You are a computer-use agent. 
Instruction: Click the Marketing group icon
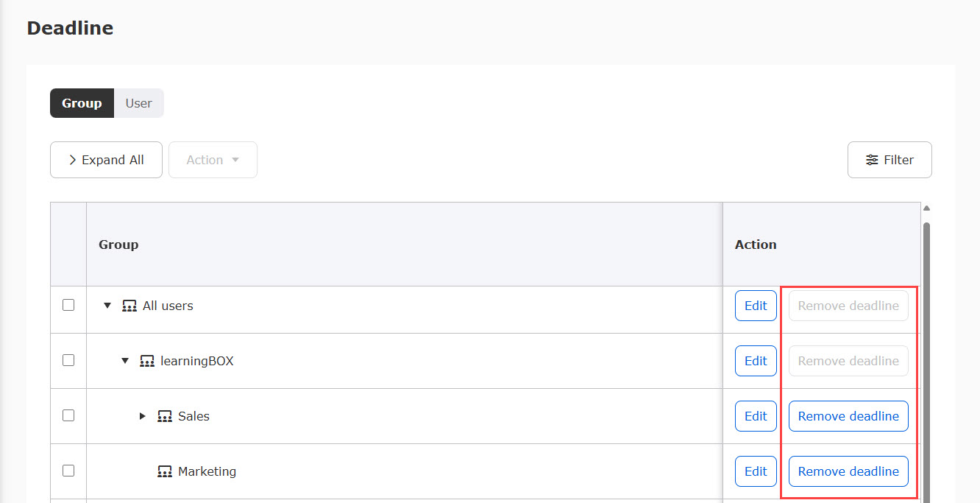point(165,471)
